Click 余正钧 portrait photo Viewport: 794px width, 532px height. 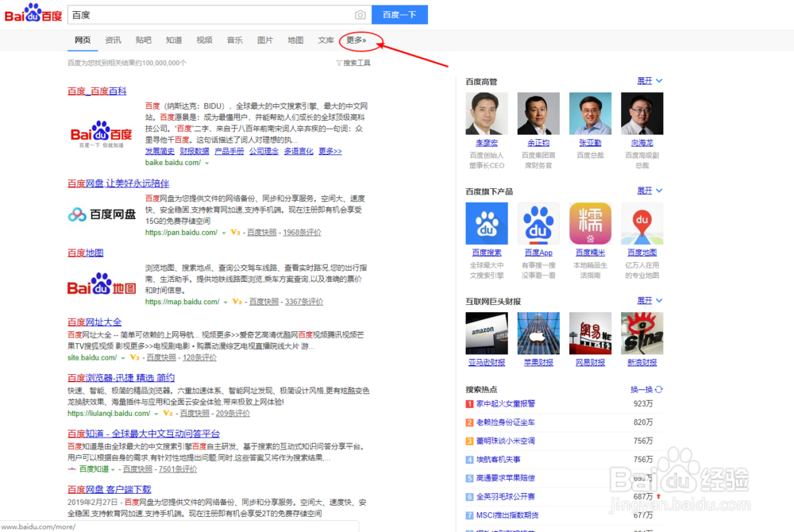pyautogui.click(x=538, y=114)
